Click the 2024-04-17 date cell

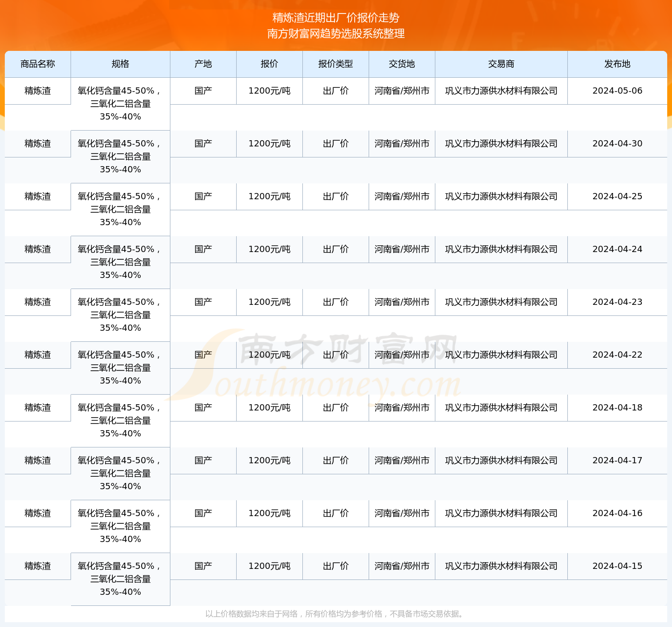[617, 460]
